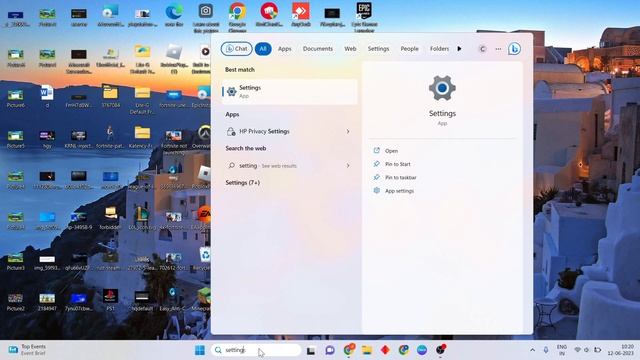Open the PS1 PlayStation desktop icon
Screen dimensions: 640x360
110,299
